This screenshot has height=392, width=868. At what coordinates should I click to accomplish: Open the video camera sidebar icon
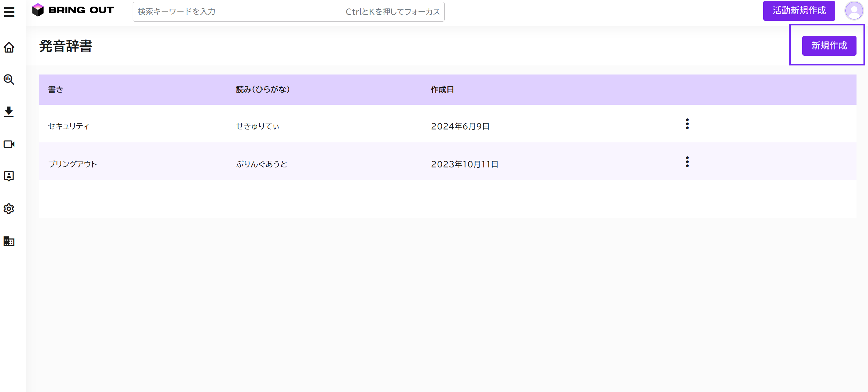(x=9, y=144)
